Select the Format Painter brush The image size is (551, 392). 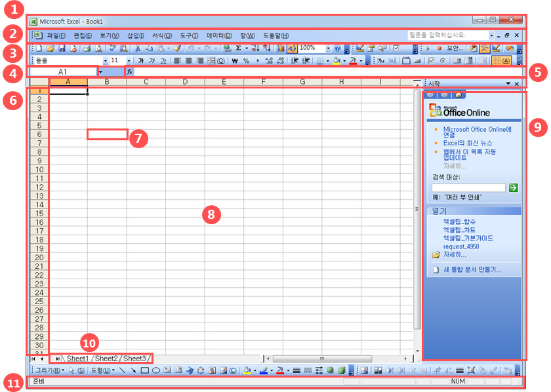tap(178, 49)
